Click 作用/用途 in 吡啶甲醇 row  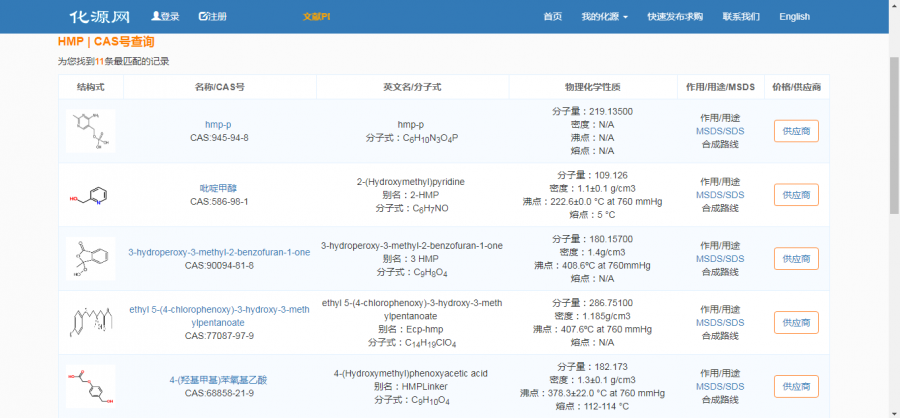tap(720, 181)
